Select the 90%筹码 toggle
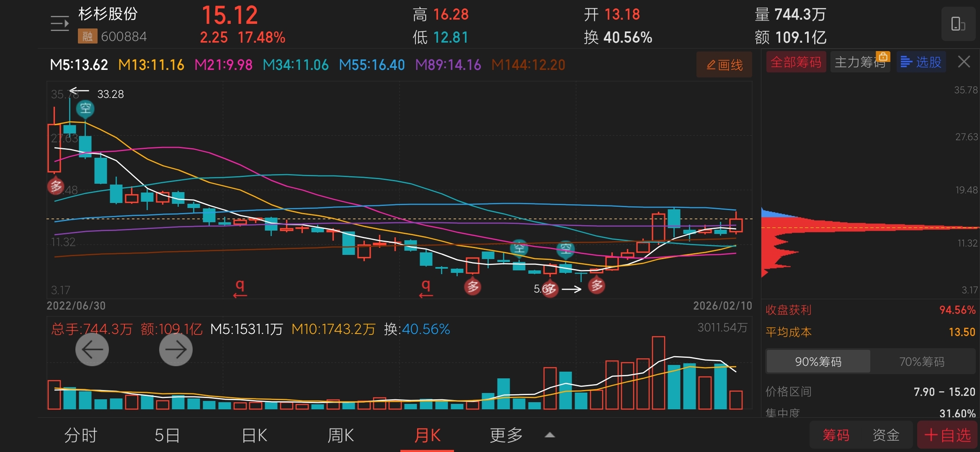The image size is (980, 452). pos(818,362)
